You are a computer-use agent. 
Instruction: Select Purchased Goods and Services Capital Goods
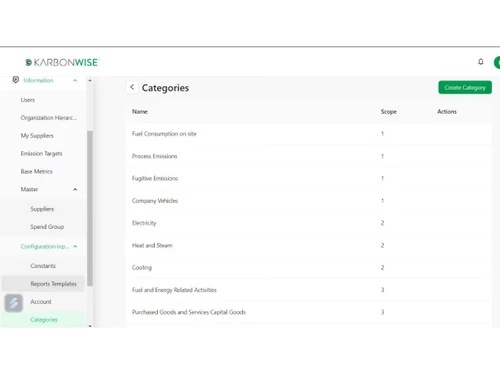[x=309, y=312]
